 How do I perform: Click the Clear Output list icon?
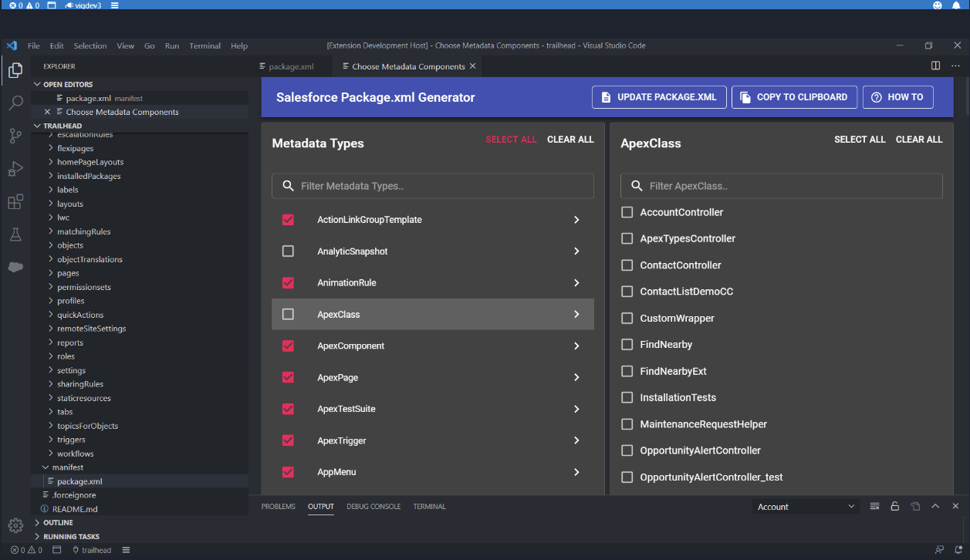(874, 507)
